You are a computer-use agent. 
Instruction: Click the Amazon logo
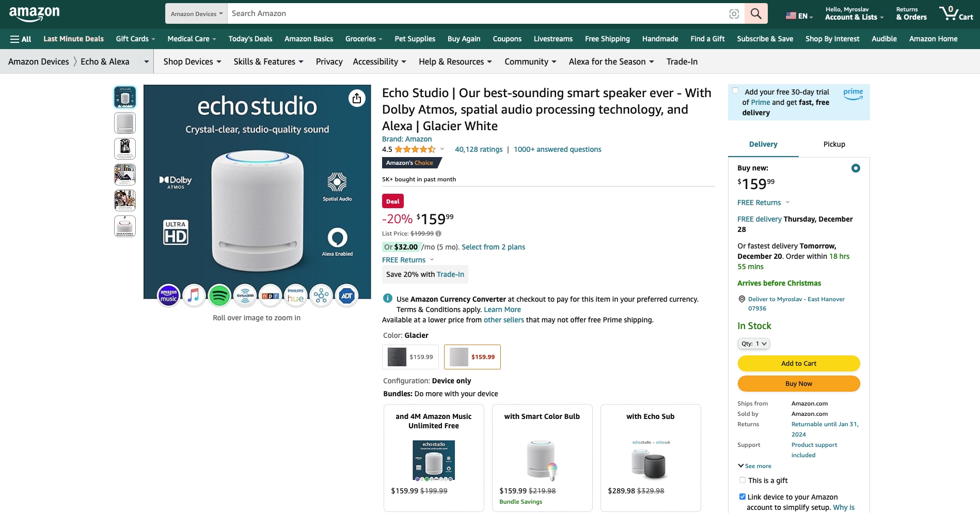click(34, 14)
